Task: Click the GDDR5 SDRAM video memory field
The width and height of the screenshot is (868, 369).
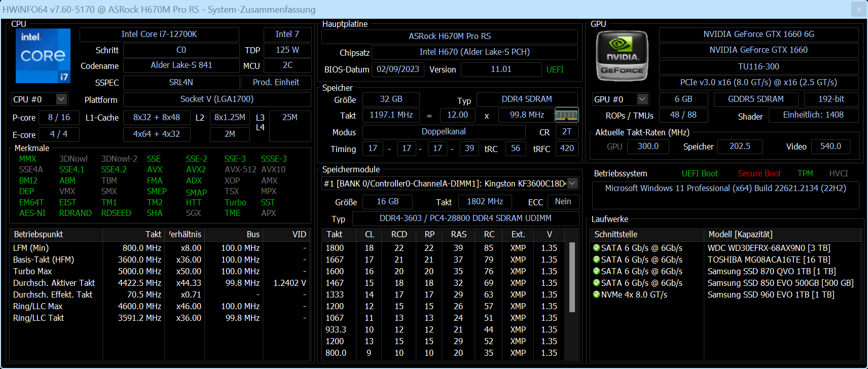Action: 755,99
